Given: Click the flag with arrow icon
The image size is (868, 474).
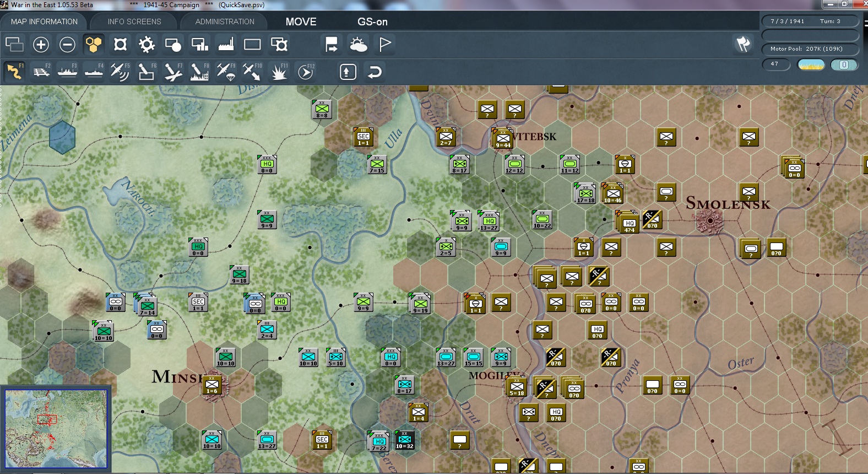Looking at the screenshot, I should 332,44.
